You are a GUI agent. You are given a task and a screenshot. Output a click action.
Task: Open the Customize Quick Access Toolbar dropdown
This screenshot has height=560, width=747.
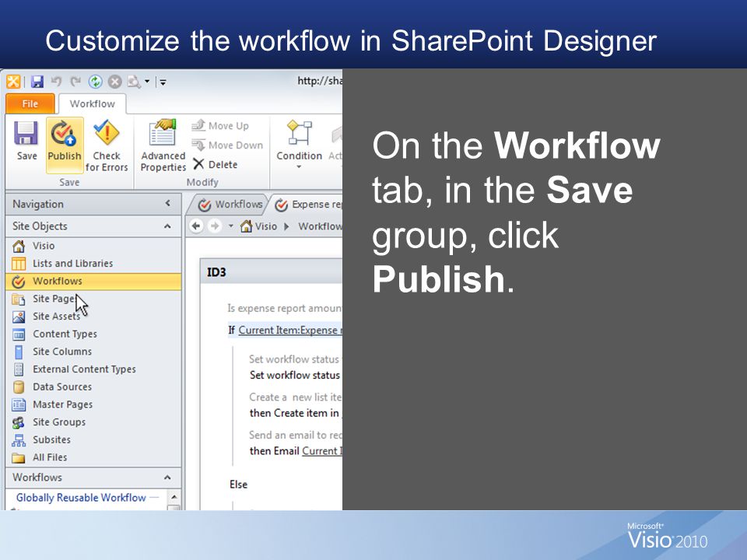163,82
